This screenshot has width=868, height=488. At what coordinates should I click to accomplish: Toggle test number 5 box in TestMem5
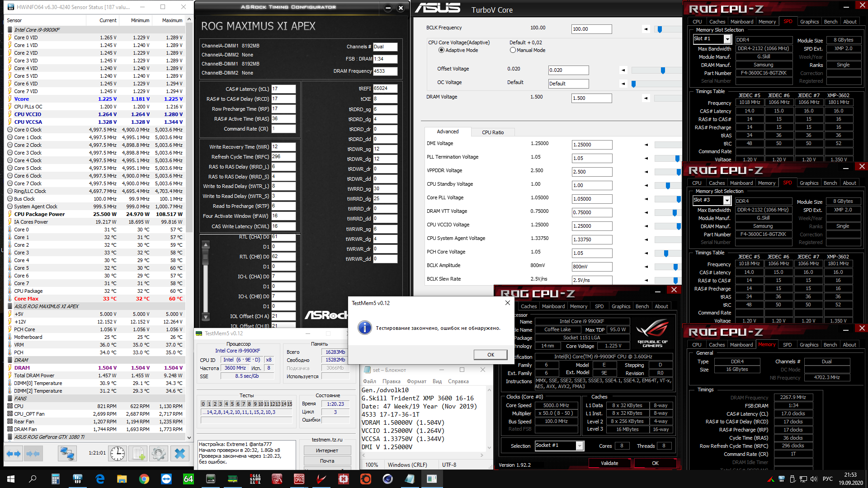click(x=232, y=404)
